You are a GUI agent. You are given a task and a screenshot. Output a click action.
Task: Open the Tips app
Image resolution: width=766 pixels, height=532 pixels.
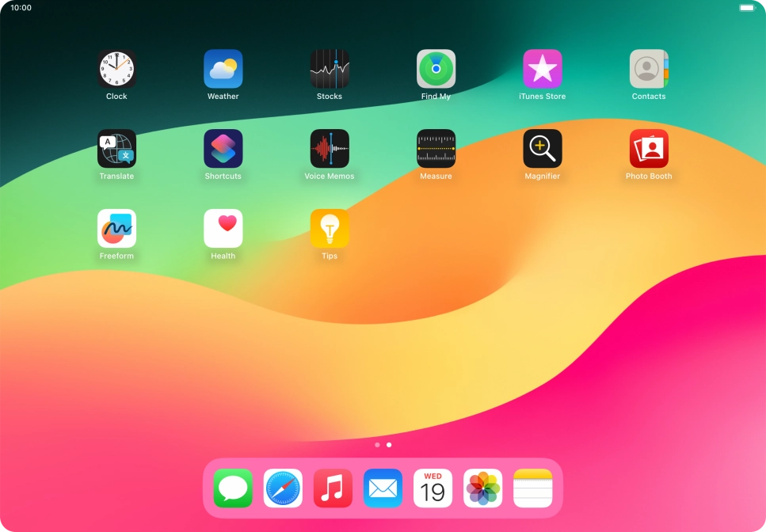point(330,229)
